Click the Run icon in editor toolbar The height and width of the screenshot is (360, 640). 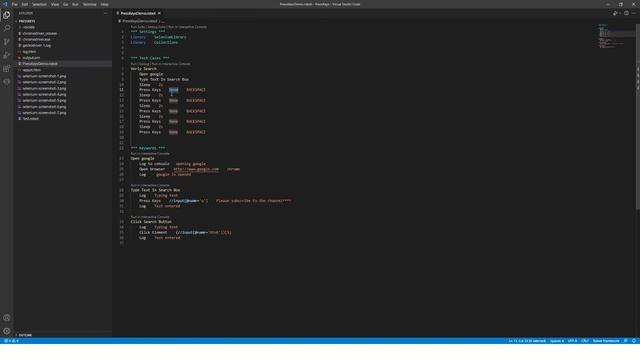pyautogui.click(x=615, y=13)
